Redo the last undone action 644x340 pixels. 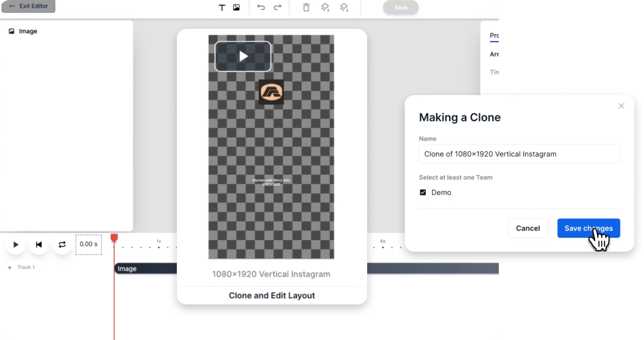point(277,8)
